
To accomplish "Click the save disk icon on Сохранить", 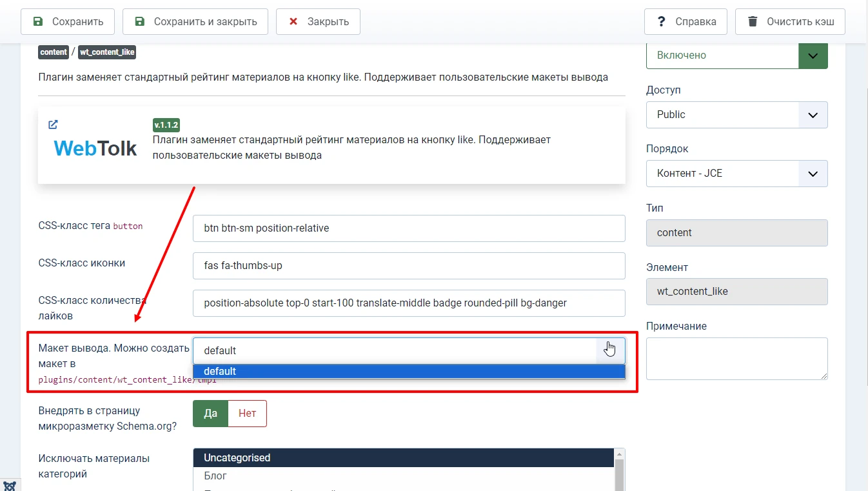I will [39, 21].
